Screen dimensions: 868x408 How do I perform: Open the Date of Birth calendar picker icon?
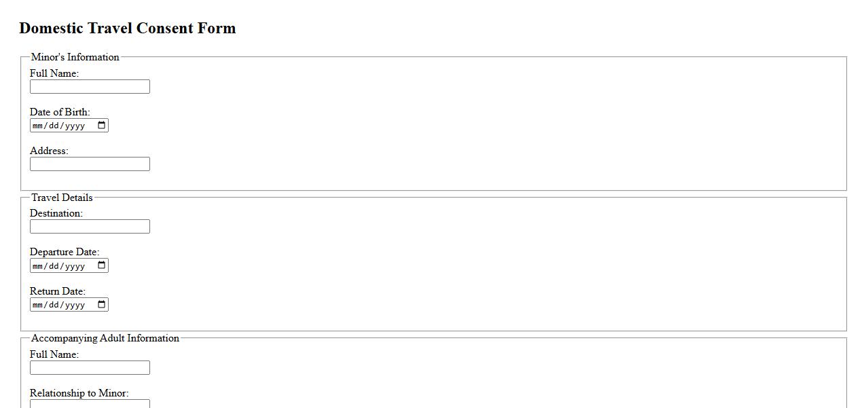102,125
